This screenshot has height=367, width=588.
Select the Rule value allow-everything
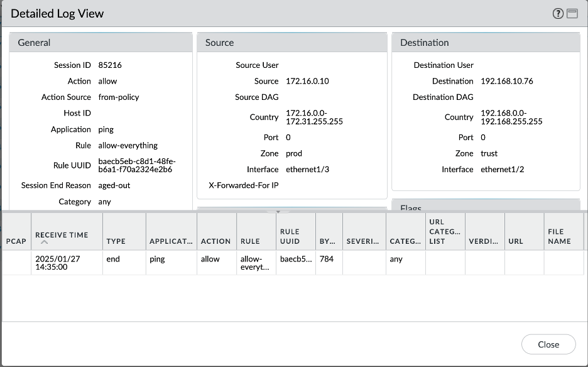point(128,146)
